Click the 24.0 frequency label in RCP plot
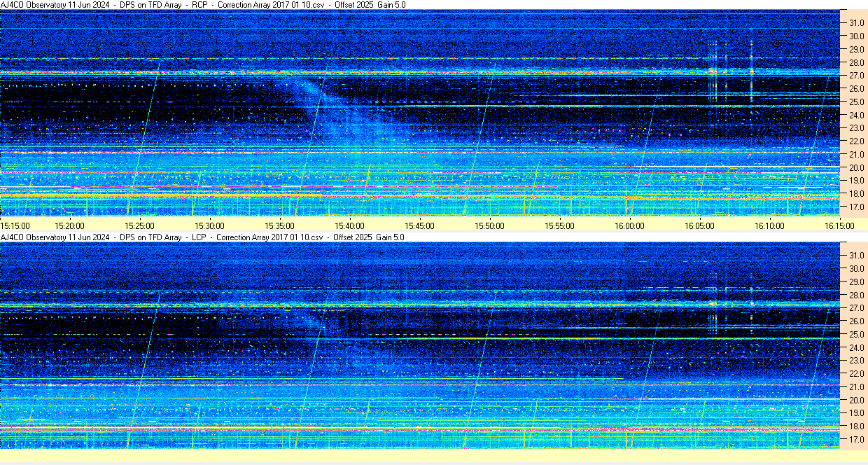This screenshot has width=868, height=465. click(857, 115)
